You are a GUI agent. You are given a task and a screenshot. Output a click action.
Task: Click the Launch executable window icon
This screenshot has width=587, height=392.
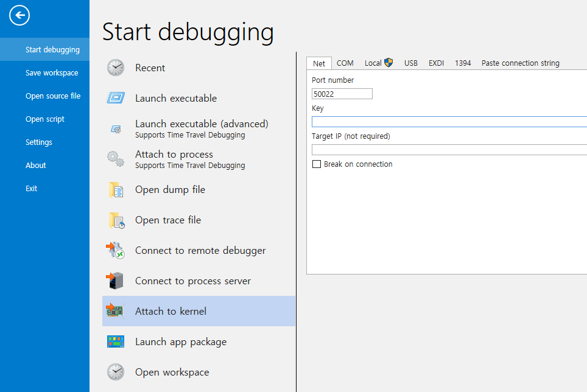click(x=116, y=98)
